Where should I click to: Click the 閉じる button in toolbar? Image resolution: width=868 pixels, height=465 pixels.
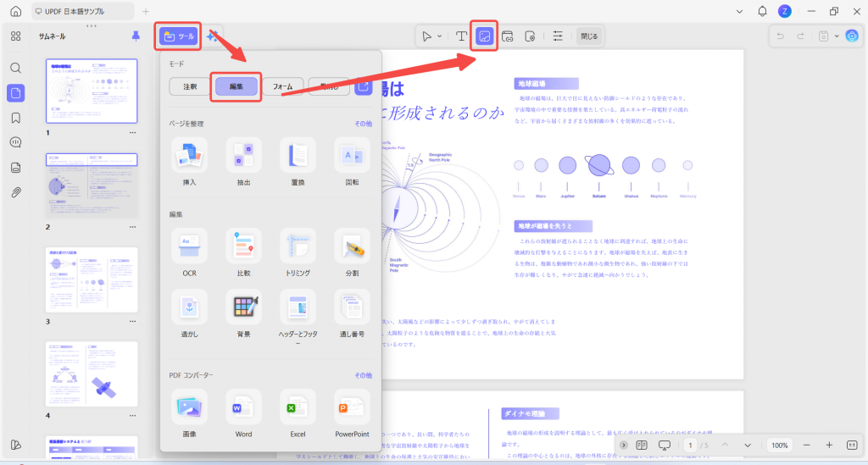pyautogui.click(x=589, y=36)
